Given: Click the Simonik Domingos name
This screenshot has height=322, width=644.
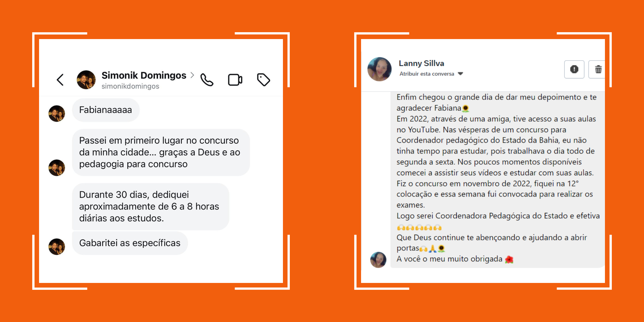Looking at the screenshot, I should pyautogui.click(x=144, y=75).
